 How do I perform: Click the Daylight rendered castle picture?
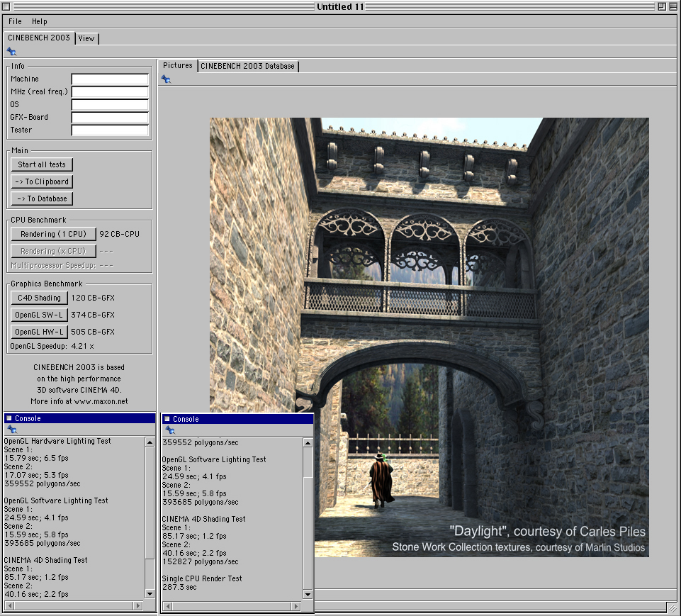[429, 337]
